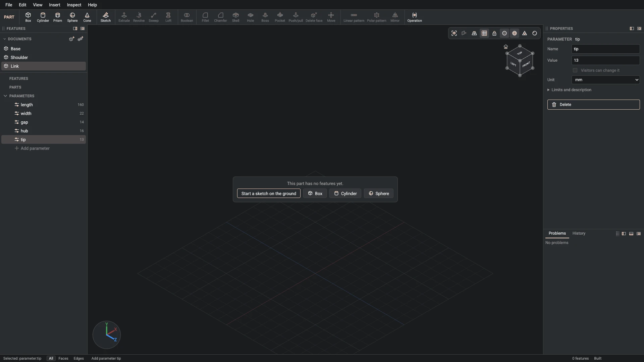
Task: Open the Operation tool
Action: tap(415, 17)
